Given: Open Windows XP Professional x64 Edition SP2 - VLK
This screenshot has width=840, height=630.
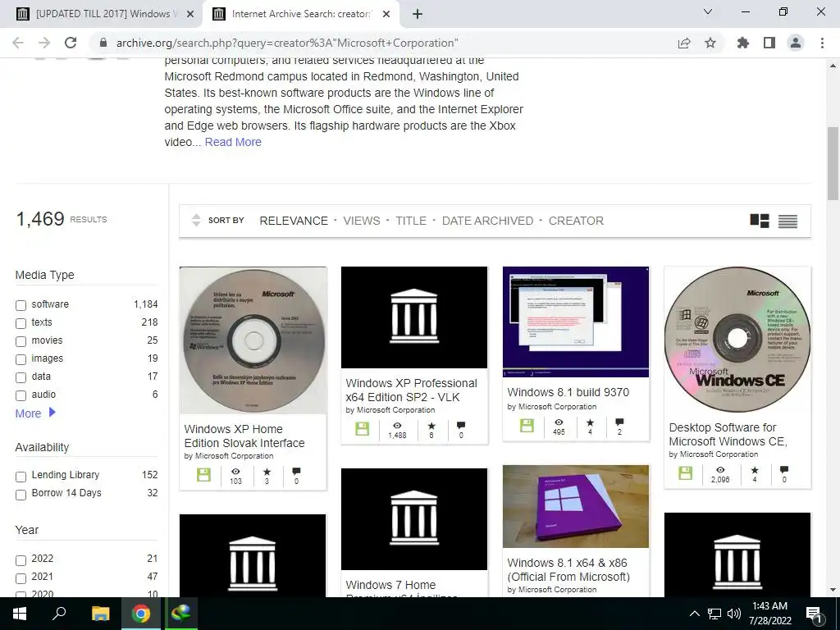Looking at the screenshot, I should coord(412,390).
